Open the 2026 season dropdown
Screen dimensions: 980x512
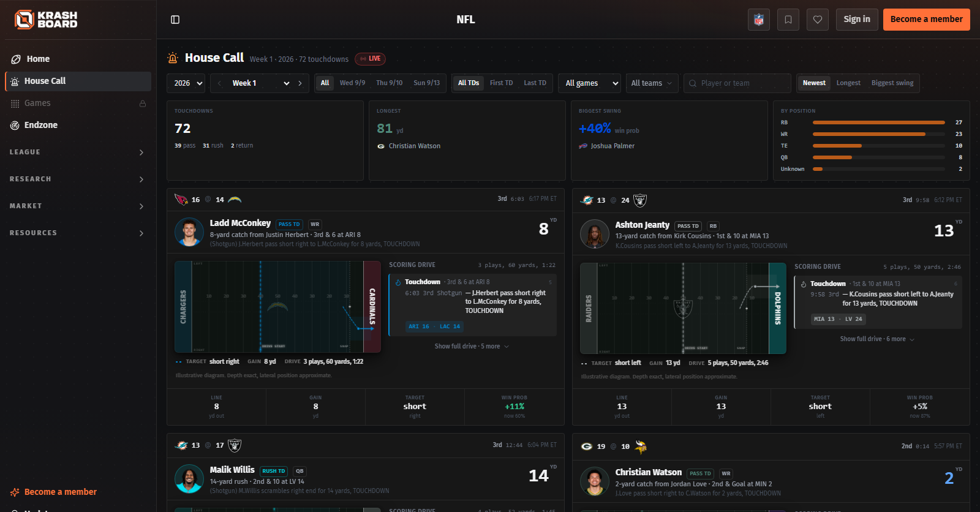tap(186, 83)
